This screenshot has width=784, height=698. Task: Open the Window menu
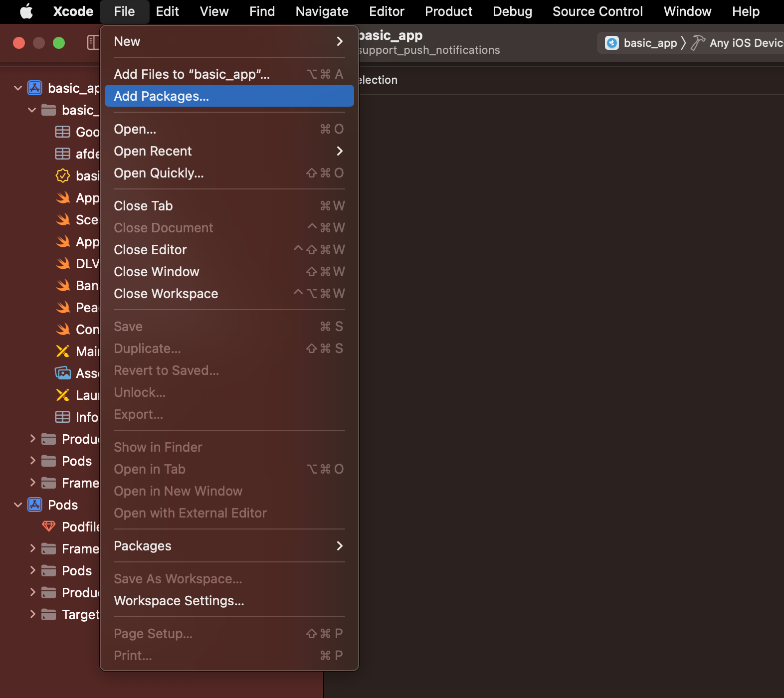tap(688, 11)
